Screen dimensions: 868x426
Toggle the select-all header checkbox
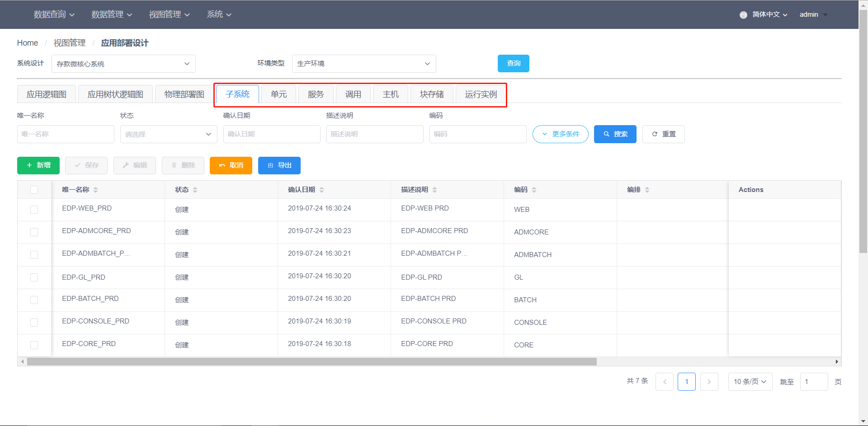point(34,190)
